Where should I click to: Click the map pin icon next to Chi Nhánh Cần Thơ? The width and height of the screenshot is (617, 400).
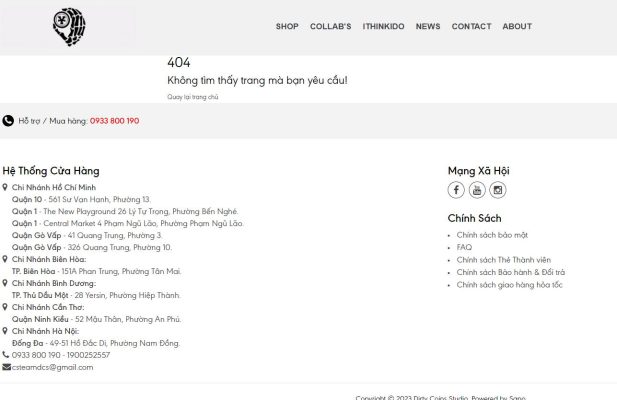pyautogui.click(x=5, y=307)
